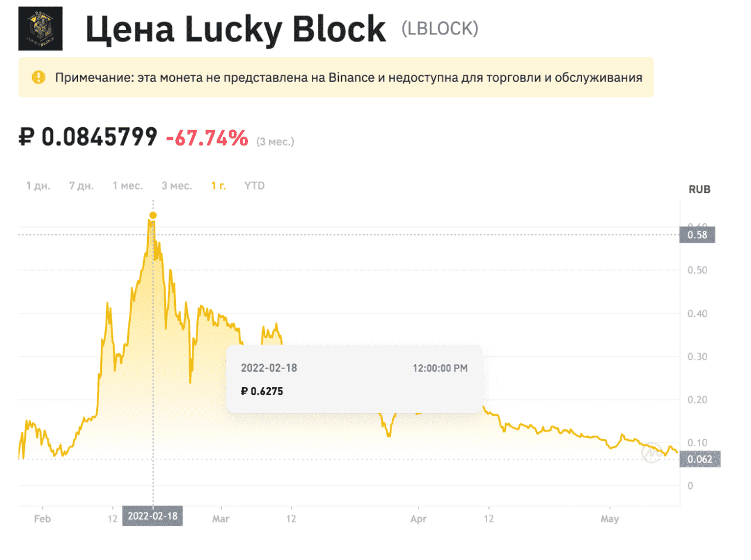The width and height of the screenshot is (751, 560).
Task: Click the Mar label on time axis
Action: [221, 519]
